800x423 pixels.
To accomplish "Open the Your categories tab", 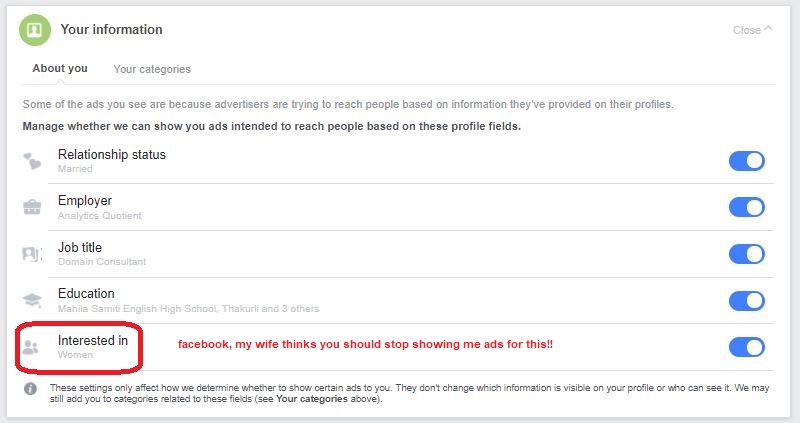I will click(152, 69).
